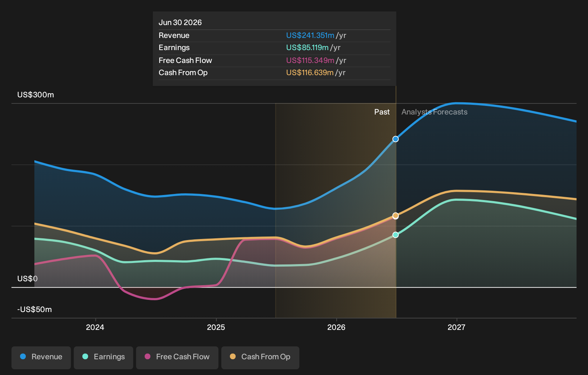
Task: Click the orange Cash From Op data point
Action: click(x=395, y=215)
